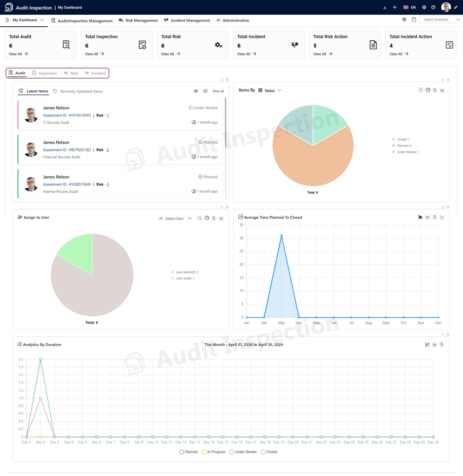
Task: Close the Assign to User widget
Action: [227, 207]
